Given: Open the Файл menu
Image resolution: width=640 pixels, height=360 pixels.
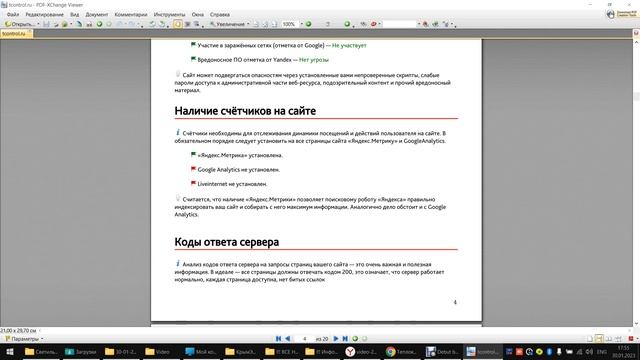Looking at the screenshot, I should tap(13, 14).
